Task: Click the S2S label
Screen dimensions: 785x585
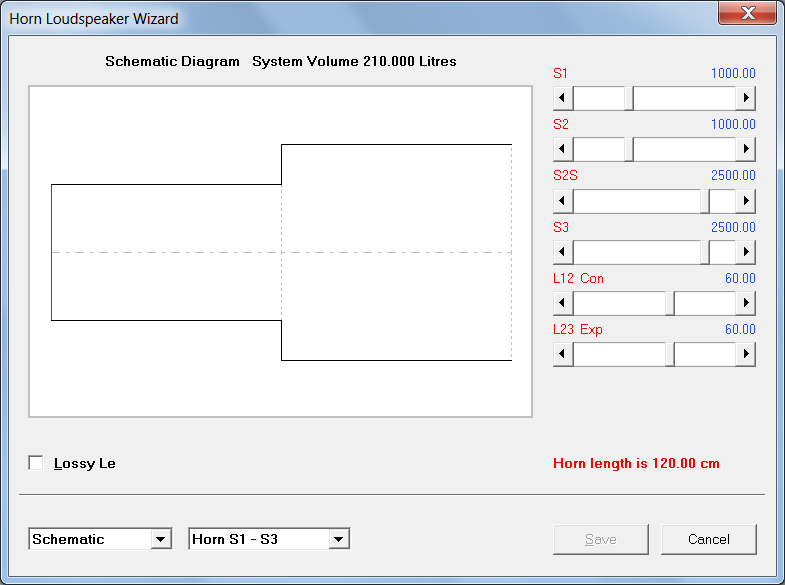Action: (565, 176)
